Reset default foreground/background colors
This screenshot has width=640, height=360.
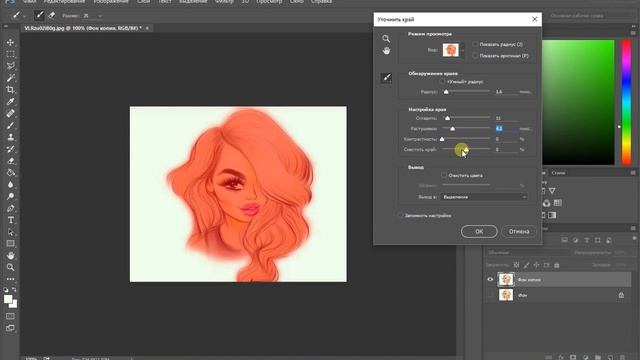click(x=6, y=289)
